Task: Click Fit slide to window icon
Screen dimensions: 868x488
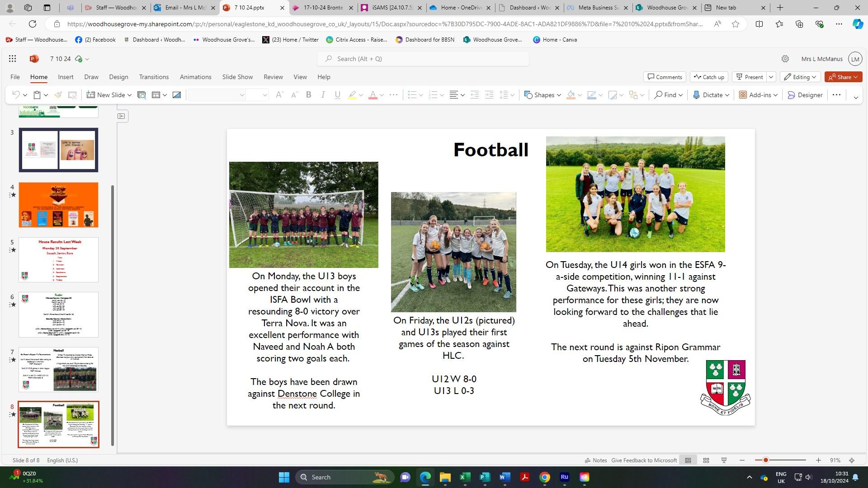Action: (x=852, y=460)
